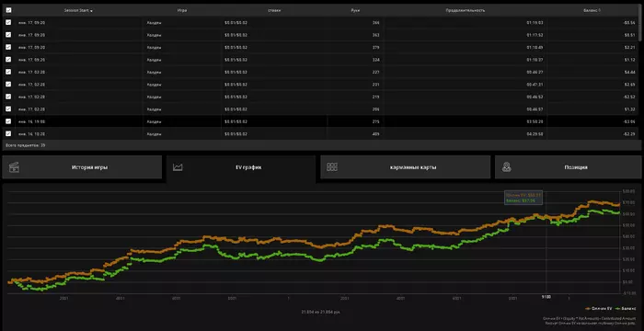Uncheck the янв. 16, 10:20 session checkbox

[8, 133]
